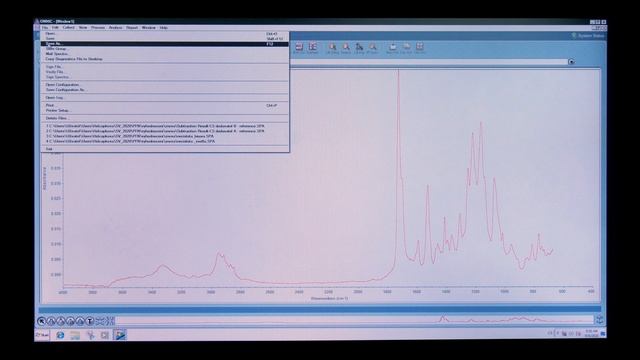Open the spectrum title dropdown arrow
Image resolution: width=640 pixels, height=360 pixels.
point(571,62)
